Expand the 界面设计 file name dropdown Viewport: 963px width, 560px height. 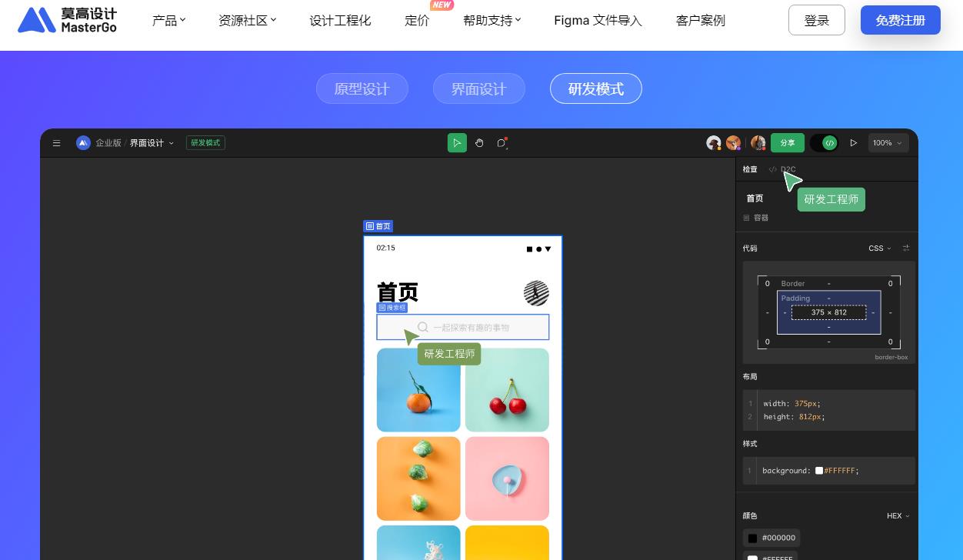[152, 143]
